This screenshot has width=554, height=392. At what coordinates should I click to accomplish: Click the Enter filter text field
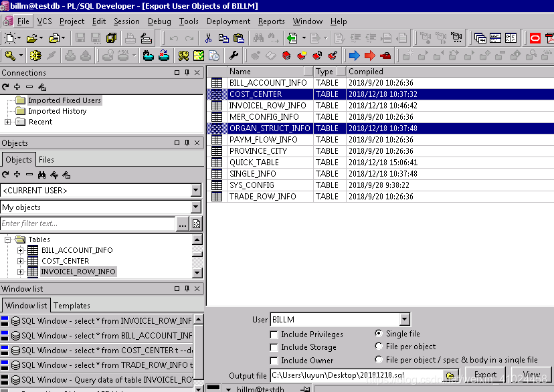pos(88,223)
